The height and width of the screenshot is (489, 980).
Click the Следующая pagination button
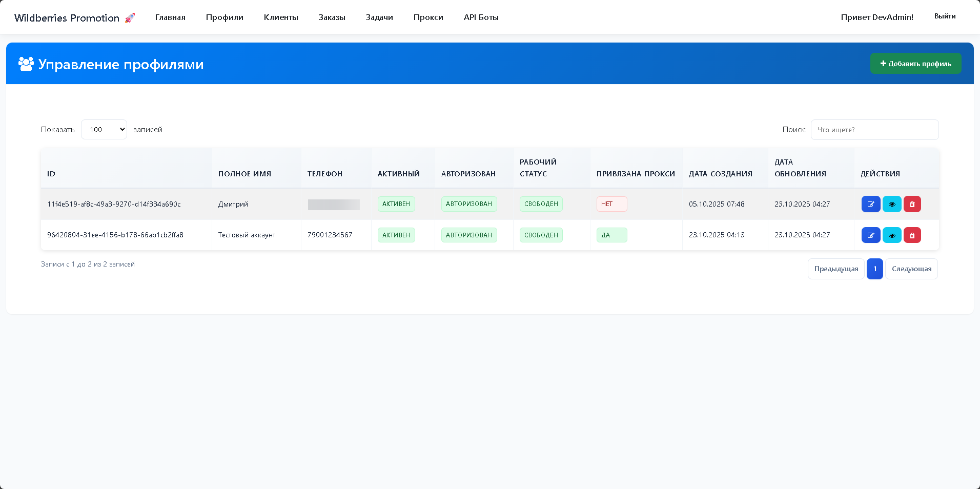(x=911, y=269)
